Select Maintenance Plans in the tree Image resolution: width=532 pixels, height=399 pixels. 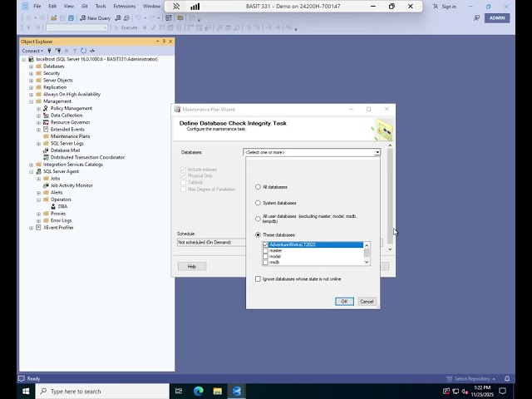(70, 136)
